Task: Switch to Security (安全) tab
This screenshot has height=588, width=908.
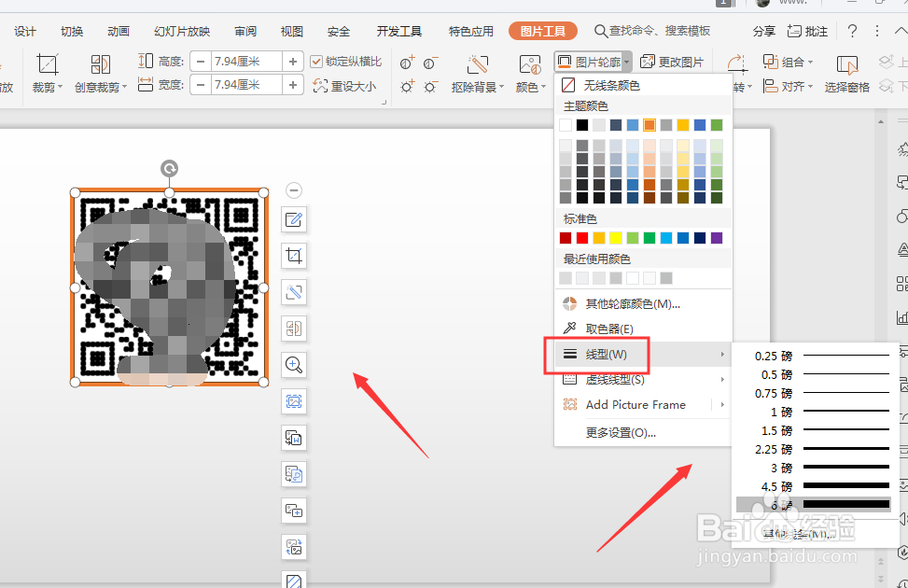Action: [338, 32]
